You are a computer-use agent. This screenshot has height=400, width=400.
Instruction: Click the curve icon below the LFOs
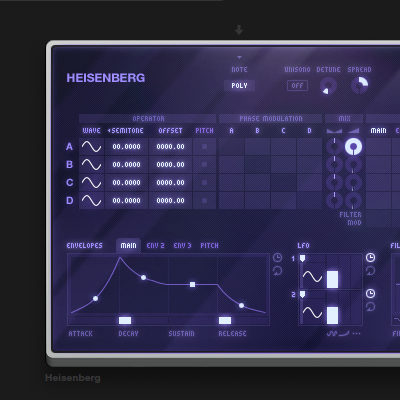point(344,333)
